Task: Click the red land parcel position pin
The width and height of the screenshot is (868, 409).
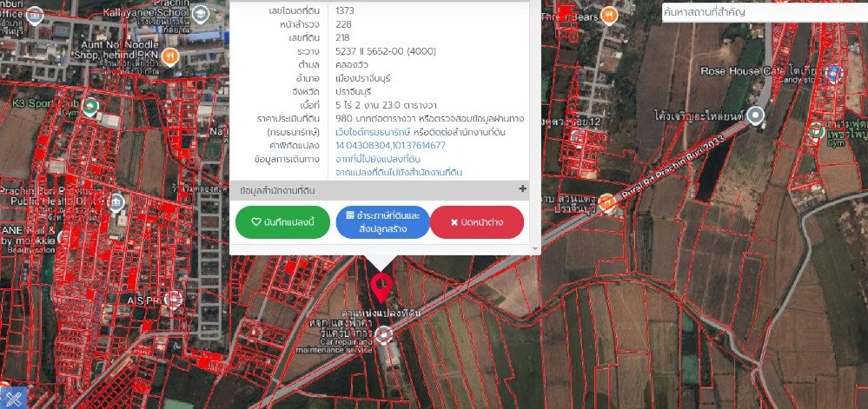Action: click(381, 287)
